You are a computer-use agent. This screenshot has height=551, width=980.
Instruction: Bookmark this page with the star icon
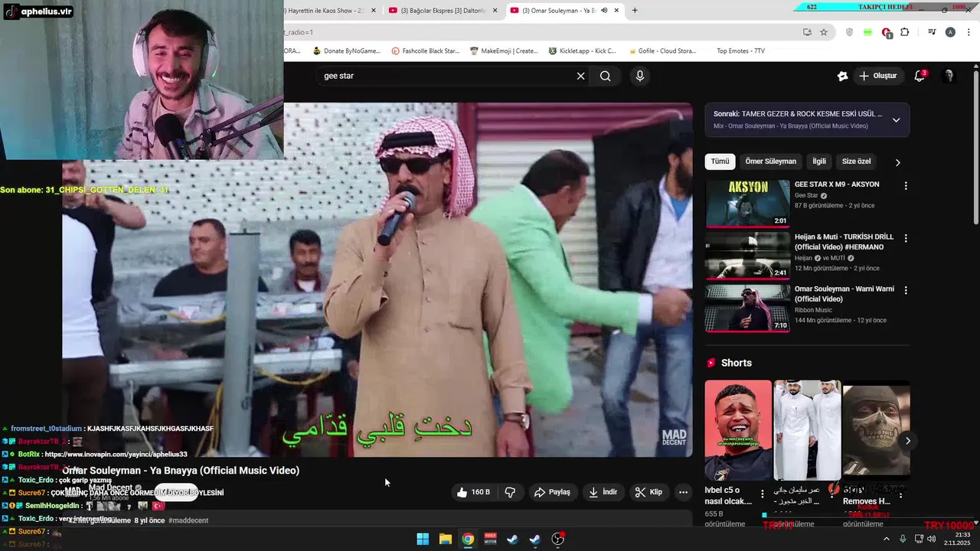[x=824, y=32]
